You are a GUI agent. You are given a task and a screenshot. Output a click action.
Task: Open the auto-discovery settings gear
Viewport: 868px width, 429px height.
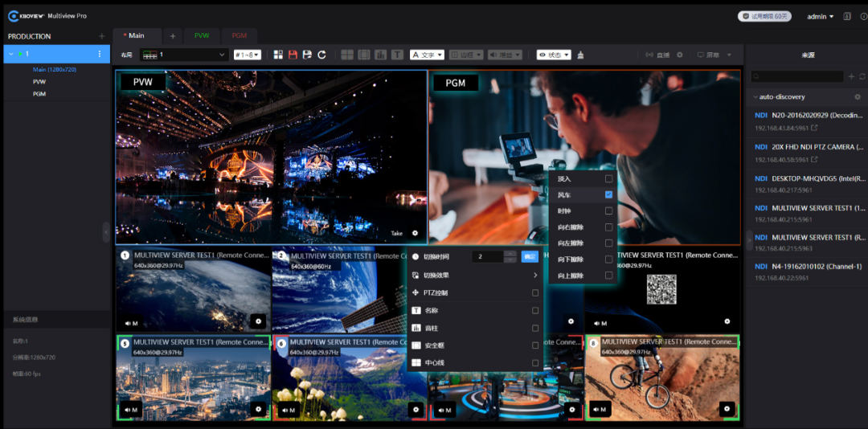(x=858, y=97)
